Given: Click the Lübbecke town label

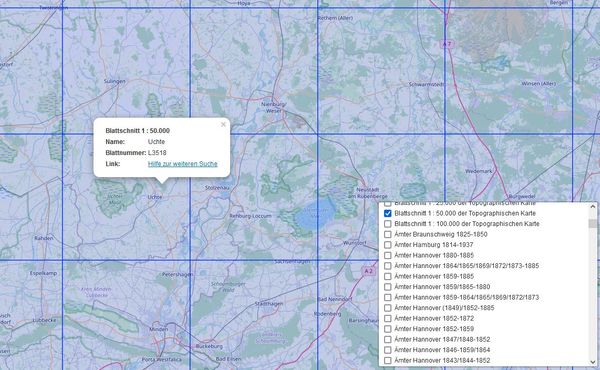Looking at the screenshot, I should (x=44, y=320).
